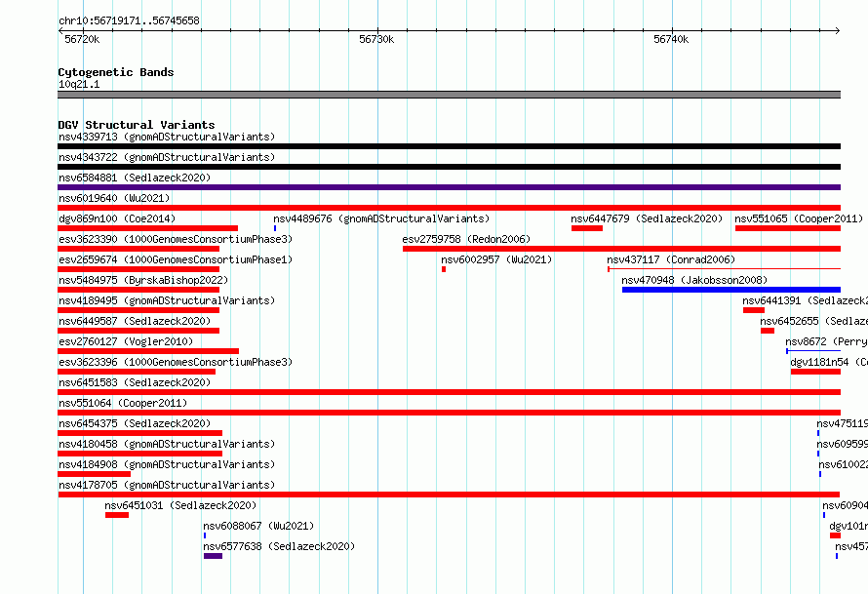
Task: Select the nsv8672 variant label
Action: [826, 341]
